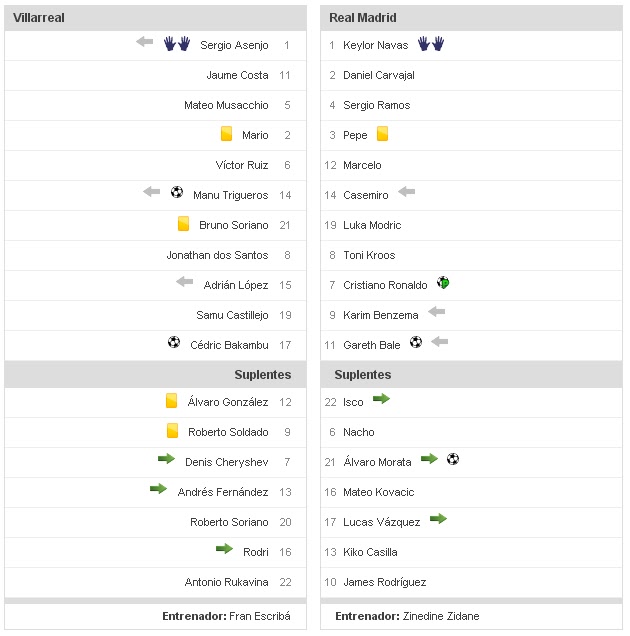Click goal ball icon beside Cédric Bakambu
This screenshot has width=630, height=636.
click(x=174, y=343)
